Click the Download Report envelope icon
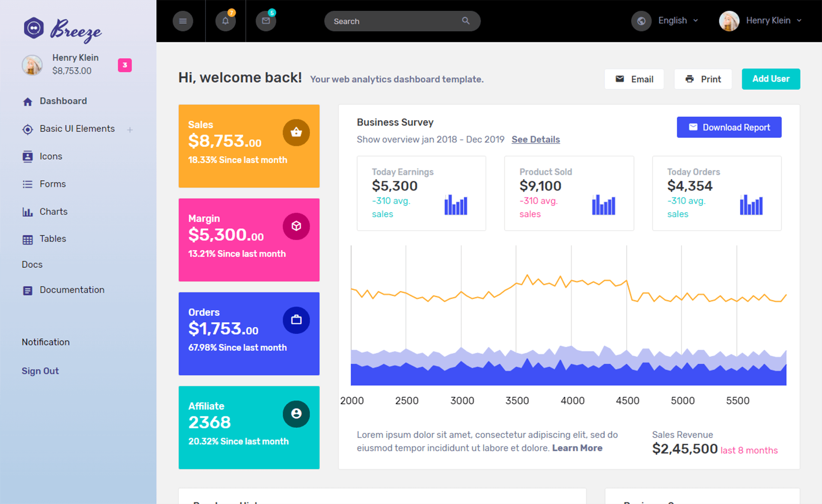Image resolution: width=822 pixels, height=504 pixels. [694, 127]
